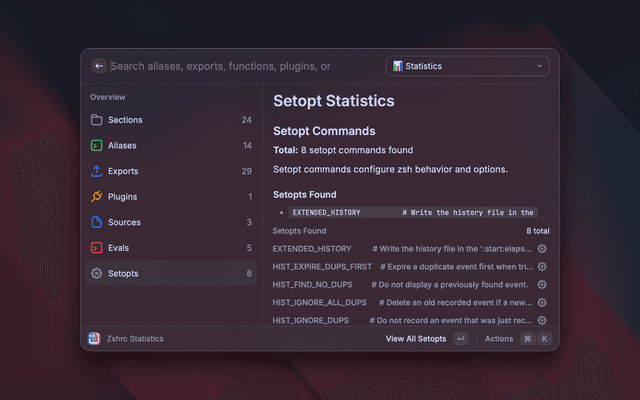Click gear icon beside EXTENDED_HISTORY row

click(x=542, y=248)
